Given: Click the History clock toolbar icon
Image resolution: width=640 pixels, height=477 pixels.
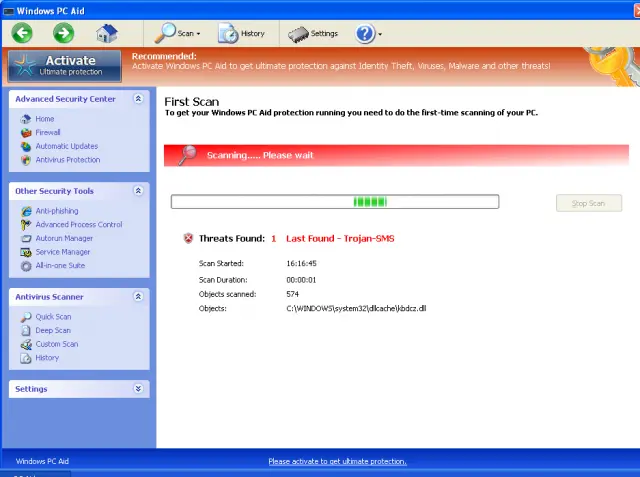Looking at the screenshot, I should [x=228, y=33].
